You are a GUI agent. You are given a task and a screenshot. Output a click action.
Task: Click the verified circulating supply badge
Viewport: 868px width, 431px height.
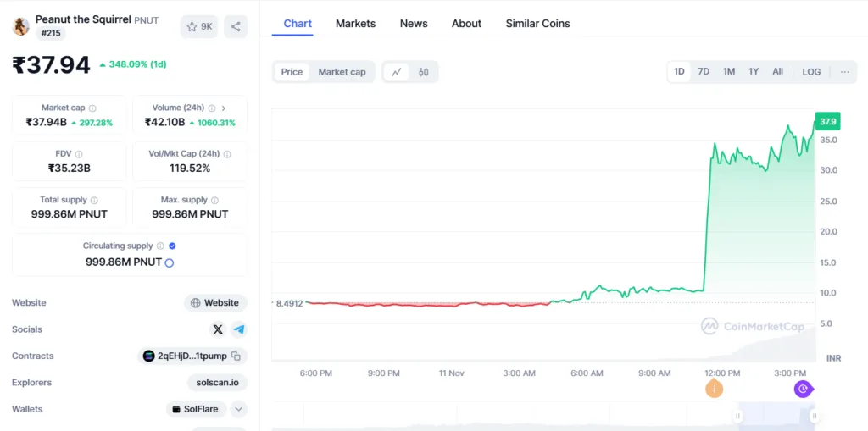click(172, 246)
